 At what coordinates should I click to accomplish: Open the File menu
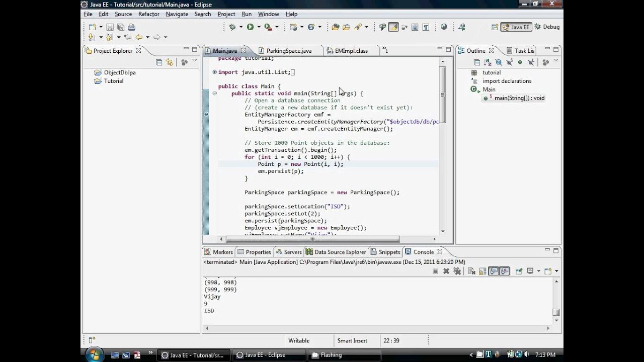pyautogui.click(x=88, y=14)
